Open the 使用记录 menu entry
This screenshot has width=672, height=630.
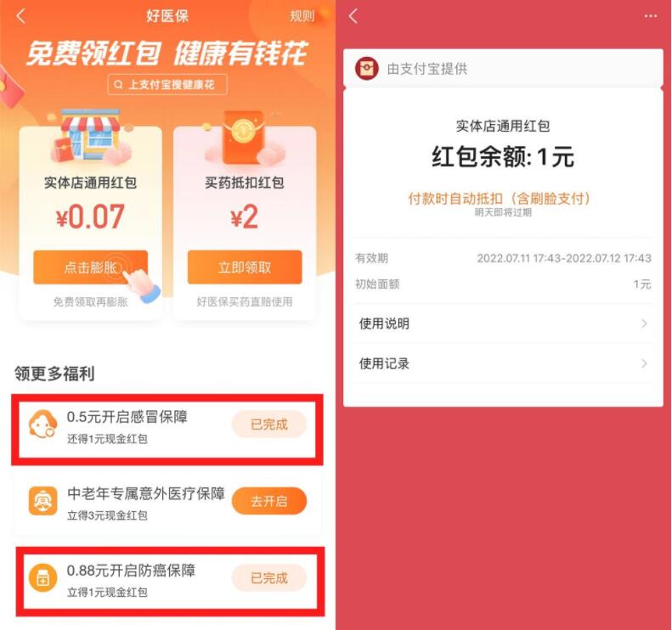point(503,364)
